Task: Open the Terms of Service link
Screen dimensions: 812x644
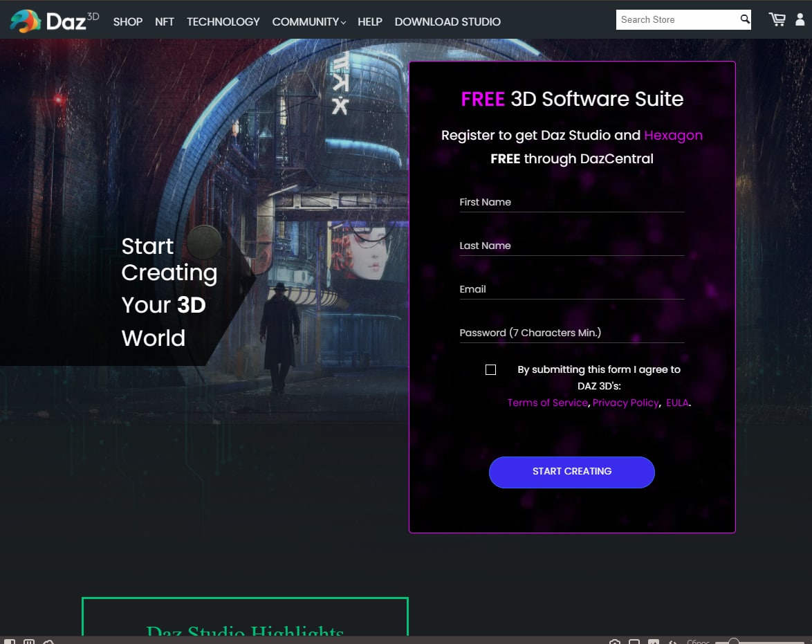Action: click(x=547, y=403)
